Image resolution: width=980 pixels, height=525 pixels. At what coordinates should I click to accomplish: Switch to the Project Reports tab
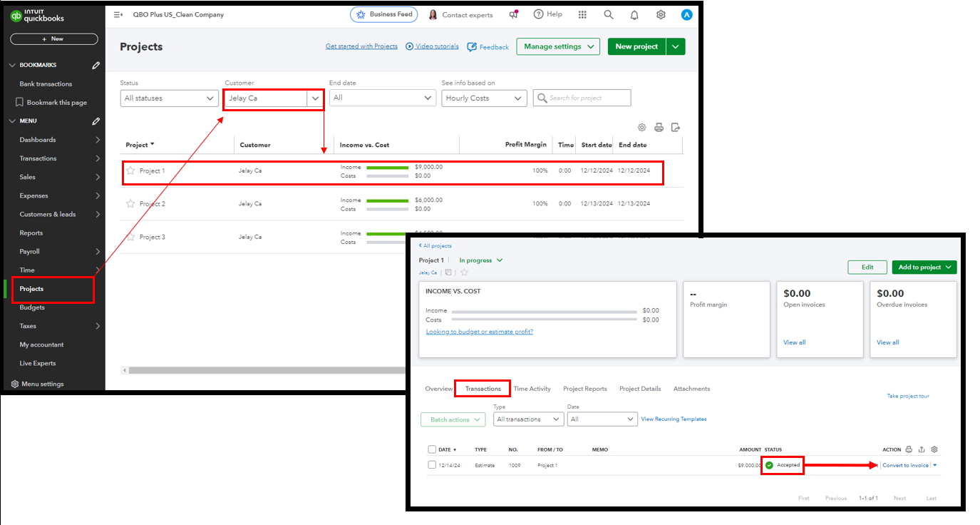585,389
